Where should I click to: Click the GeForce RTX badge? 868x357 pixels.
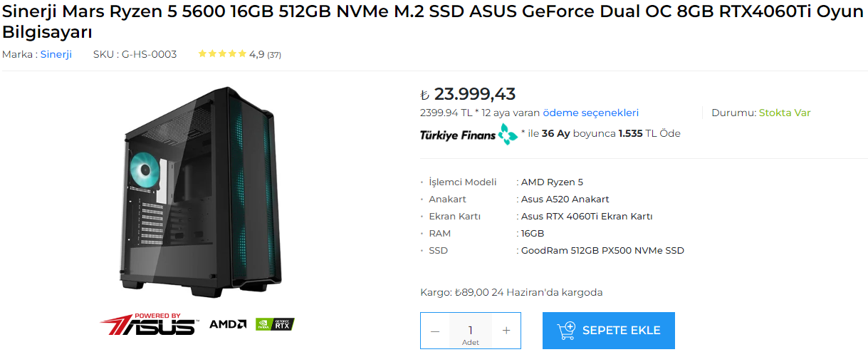[275, 324]
